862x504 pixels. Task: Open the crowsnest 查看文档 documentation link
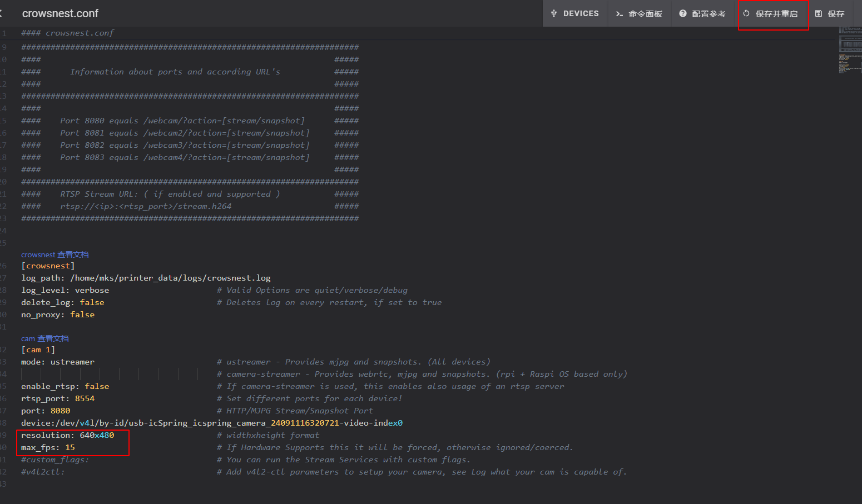[x=55, y=255]
